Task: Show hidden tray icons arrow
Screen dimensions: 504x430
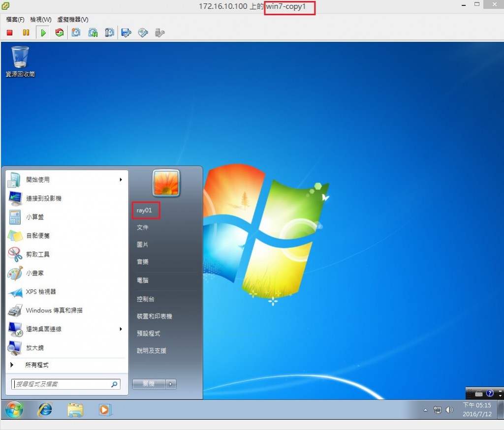Action: click(426, 410)
